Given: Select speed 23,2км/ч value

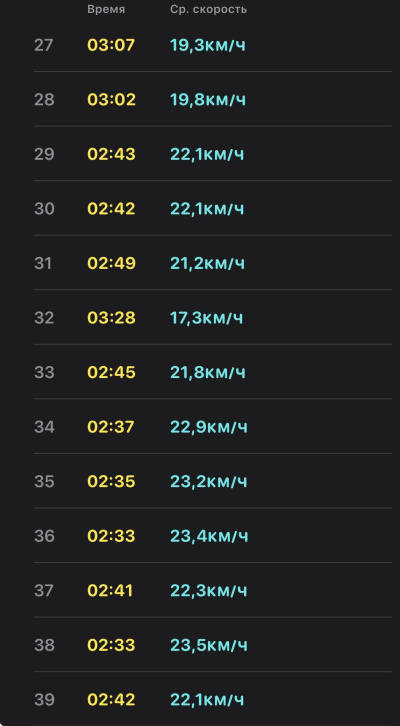Looking at the screenshot, I should tap(209, 482).
